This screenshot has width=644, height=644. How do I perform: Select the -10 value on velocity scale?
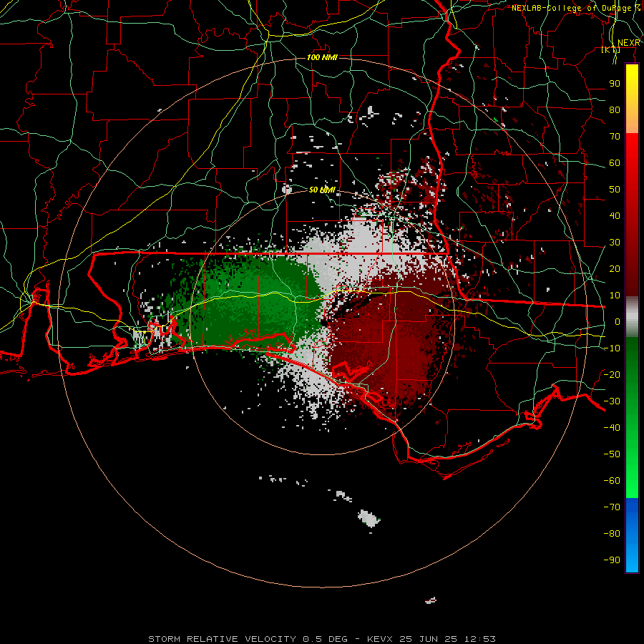(612, 348)
